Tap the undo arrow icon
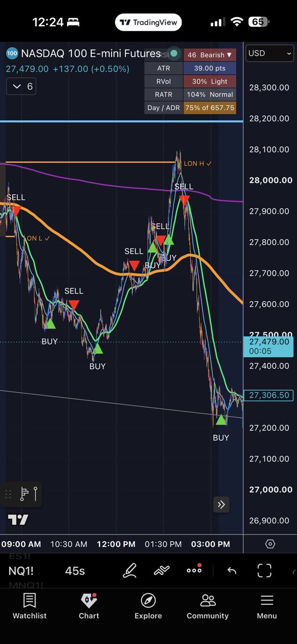Screen dimensions: 297x644 pyautogui.click(x=232, y=570)
